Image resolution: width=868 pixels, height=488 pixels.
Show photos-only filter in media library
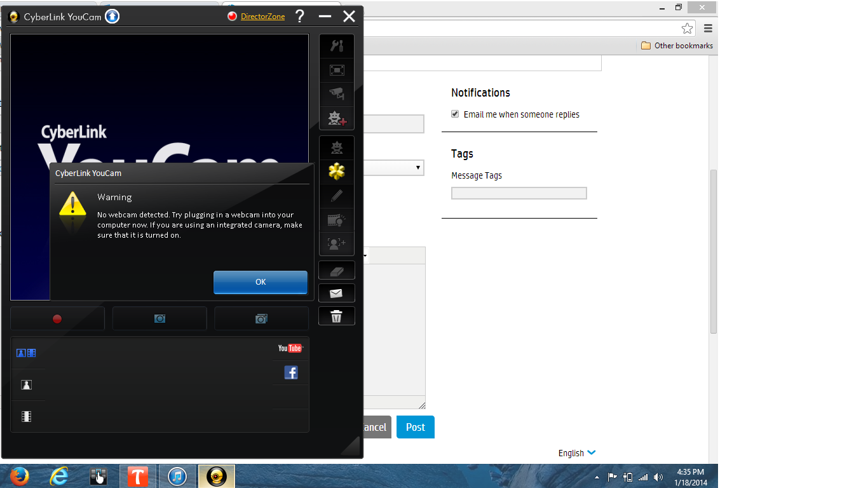tap(27, 385)
